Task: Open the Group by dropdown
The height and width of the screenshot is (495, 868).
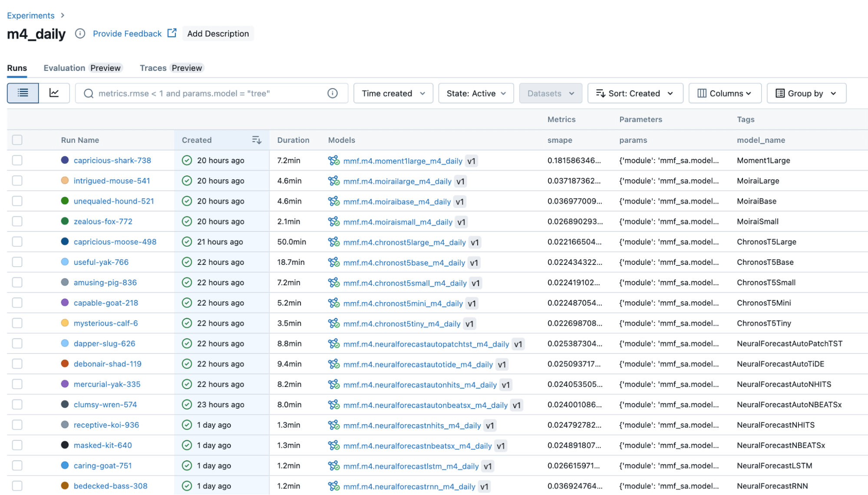Action: coord(806,93)
